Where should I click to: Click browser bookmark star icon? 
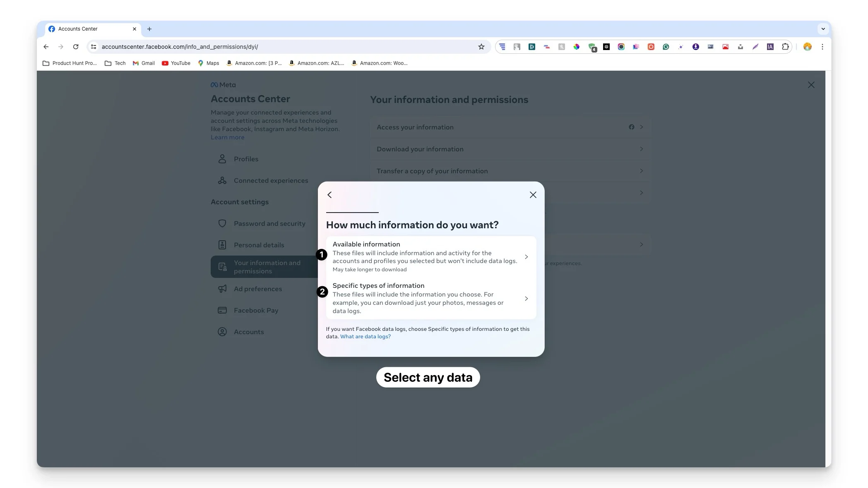tap(481, 46)
